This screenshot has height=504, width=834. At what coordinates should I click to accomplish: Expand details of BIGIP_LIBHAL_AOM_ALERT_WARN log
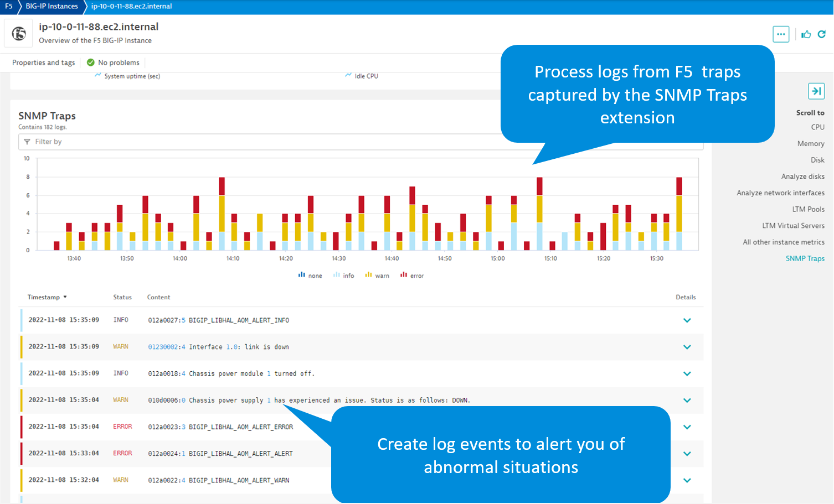[x=687, y=480]
